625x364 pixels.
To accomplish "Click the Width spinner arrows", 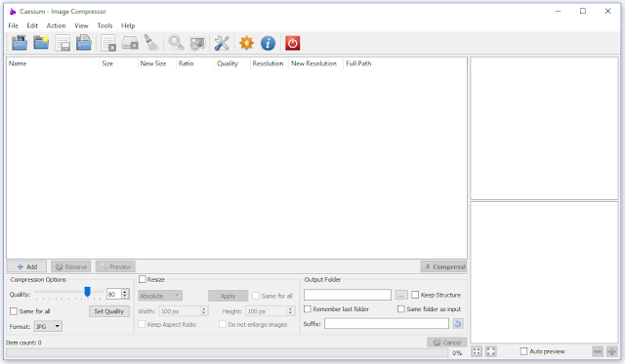I will tap(204, 310).
